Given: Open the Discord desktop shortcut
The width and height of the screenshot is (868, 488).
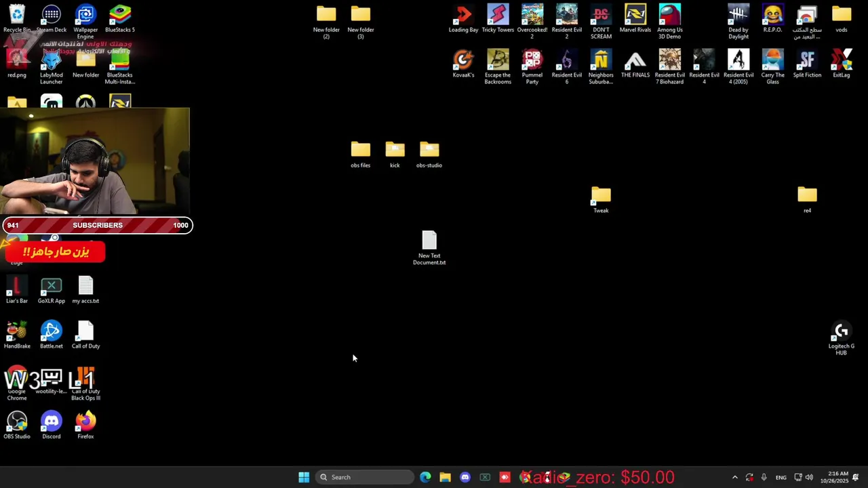Looking at the screenshot, I should [52, 426].
